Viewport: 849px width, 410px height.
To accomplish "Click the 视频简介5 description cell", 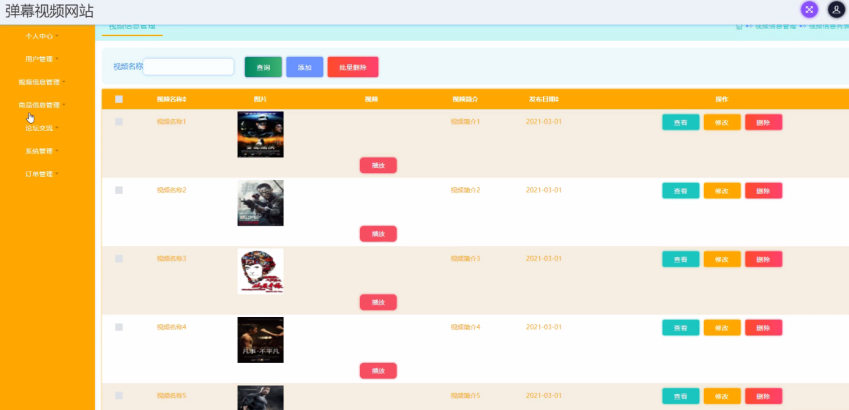I will tap(465, 396).
